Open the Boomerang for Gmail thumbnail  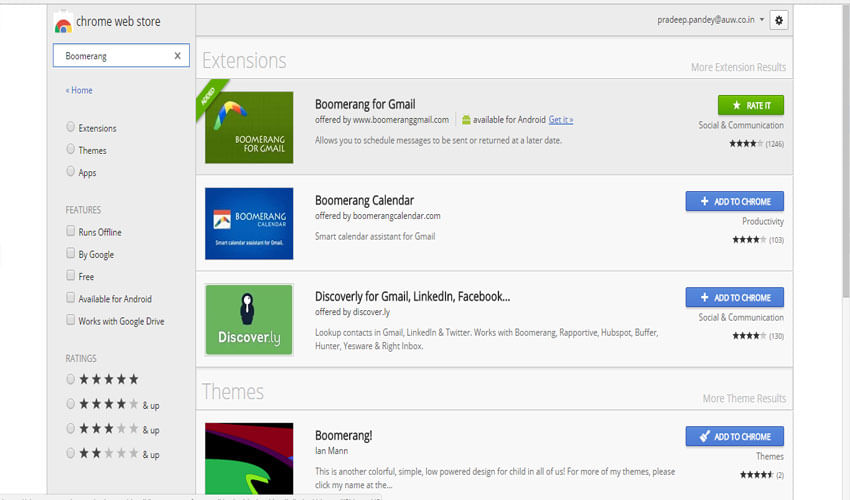tap(249, 127)
